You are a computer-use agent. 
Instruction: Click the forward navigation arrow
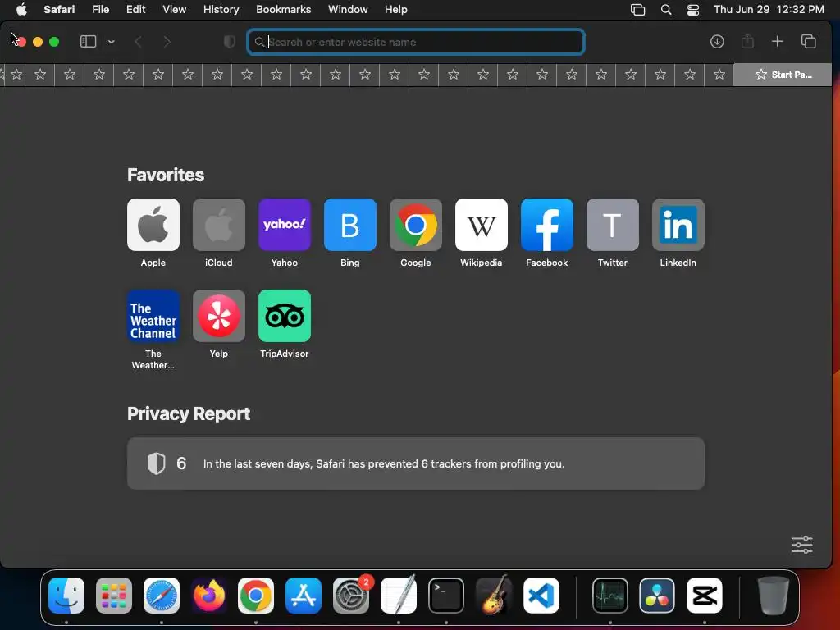coord(167,42)
